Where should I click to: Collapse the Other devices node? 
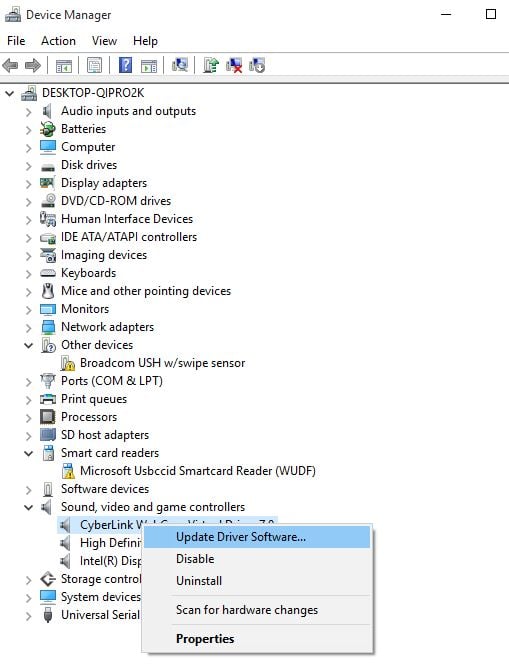click(28, 345)
